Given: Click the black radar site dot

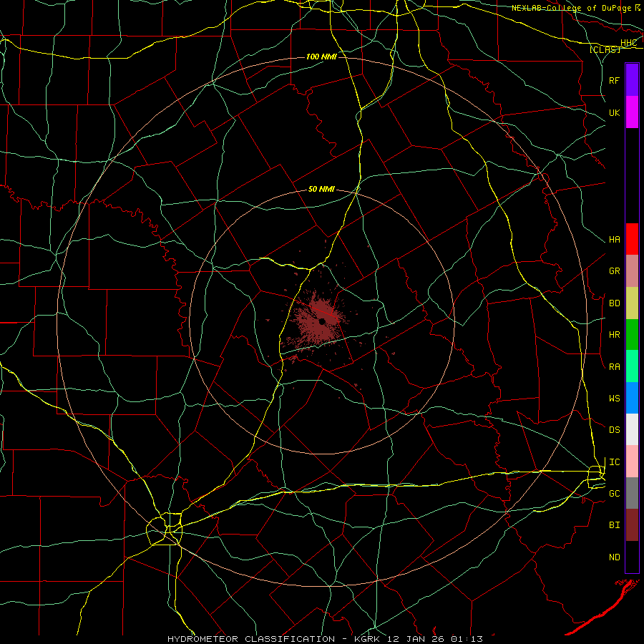Looking at the screenshot, I should [x=323, y=321].
